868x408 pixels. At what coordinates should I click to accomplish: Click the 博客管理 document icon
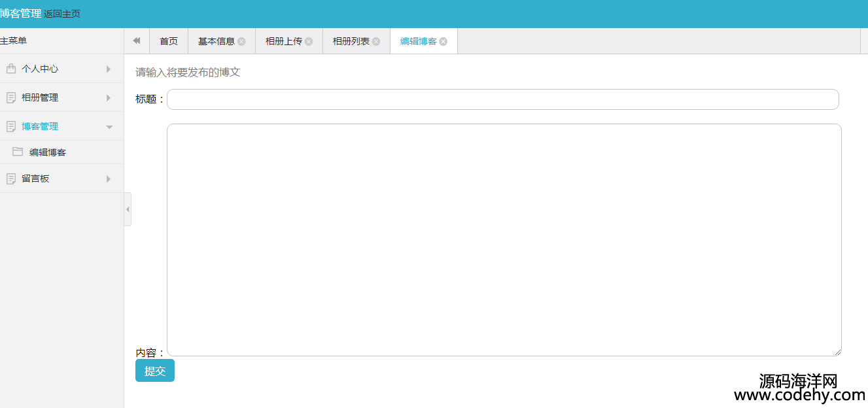10,126
